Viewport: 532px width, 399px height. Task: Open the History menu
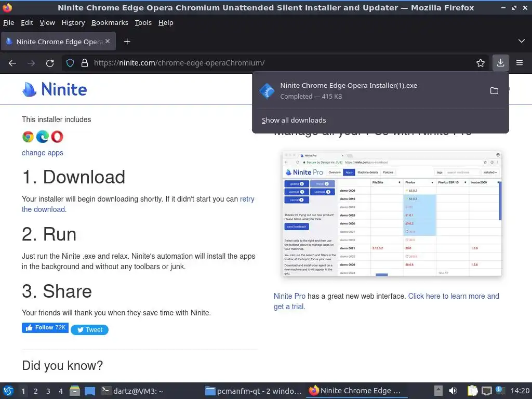(x=73, y=23)
